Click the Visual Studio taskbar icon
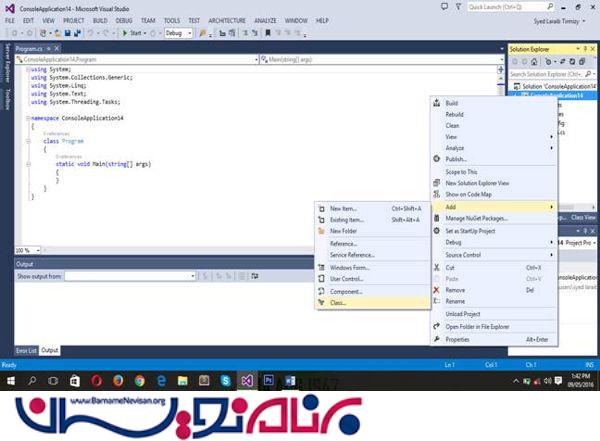 click(247, 381)
